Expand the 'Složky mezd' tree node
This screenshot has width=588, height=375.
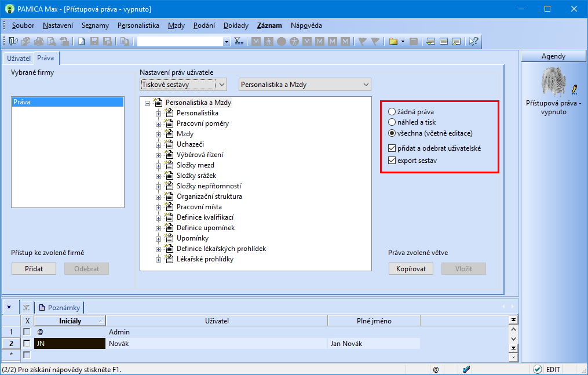(x=158, y=166)
